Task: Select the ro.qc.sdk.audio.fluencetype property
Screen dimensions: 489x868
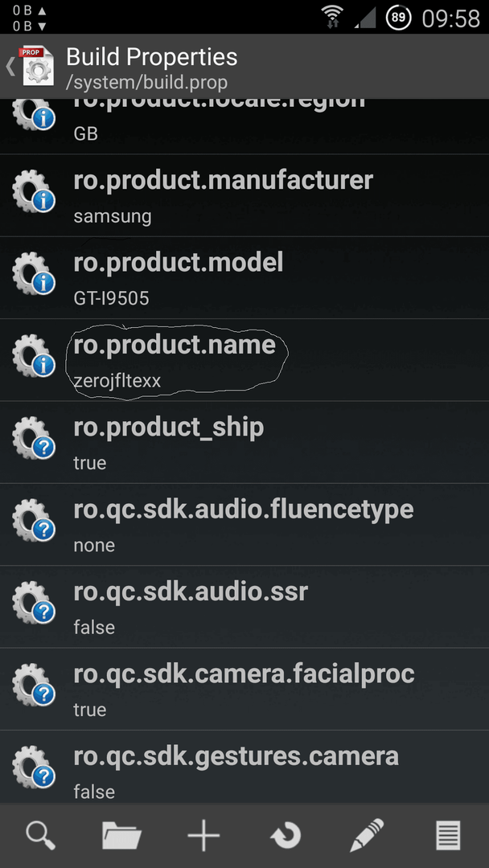Action: pos(244,524)
